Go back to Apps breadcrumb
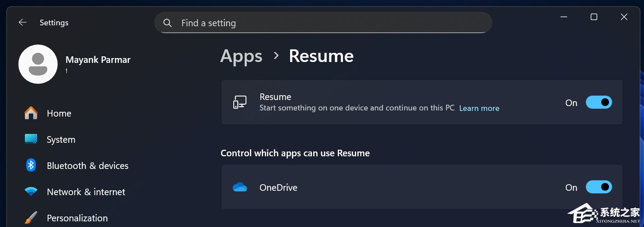 [241, 56]
